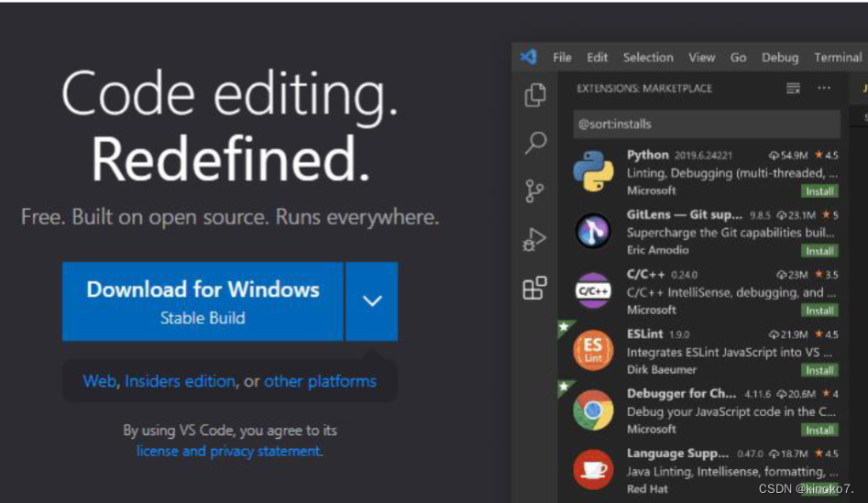Screen dimensions: 868x503
Task: Click the star badge beside ESLint
Action: tap(565, 327)
